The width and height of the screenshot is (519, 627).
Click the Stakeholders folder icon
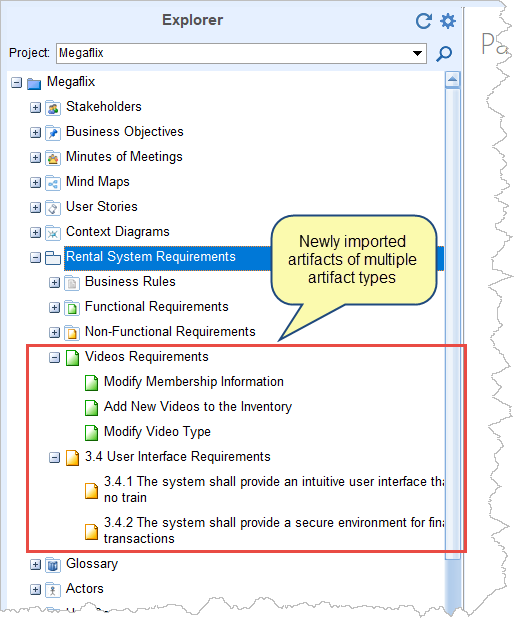[x=53, y=107]
